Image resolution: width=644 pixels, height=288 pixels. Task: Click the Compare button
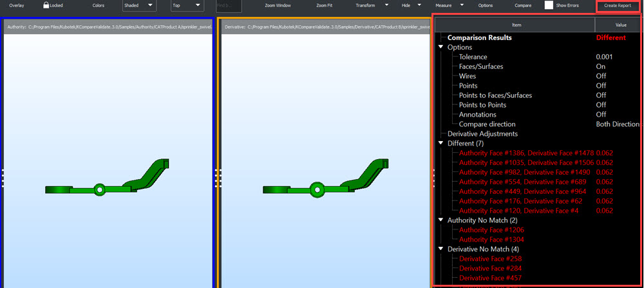523,5
